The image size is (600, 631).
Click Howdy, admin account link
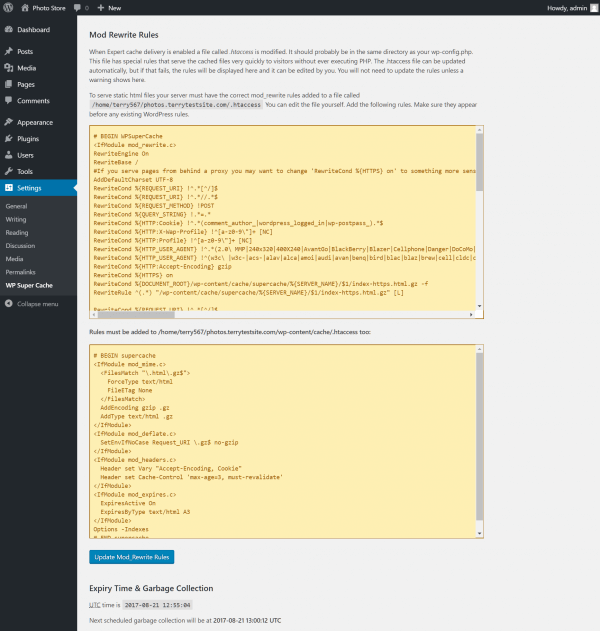pos(567,8)
